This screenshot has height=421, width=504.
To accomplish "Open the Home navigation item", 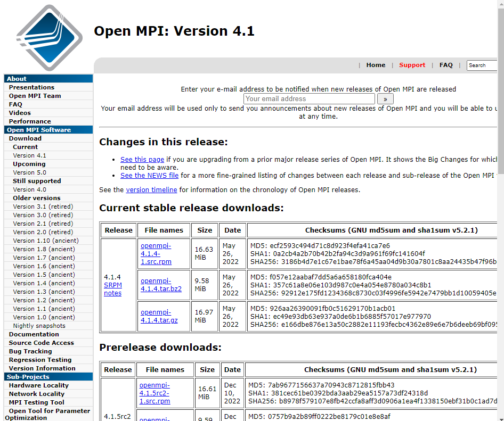I will point(376,65).
